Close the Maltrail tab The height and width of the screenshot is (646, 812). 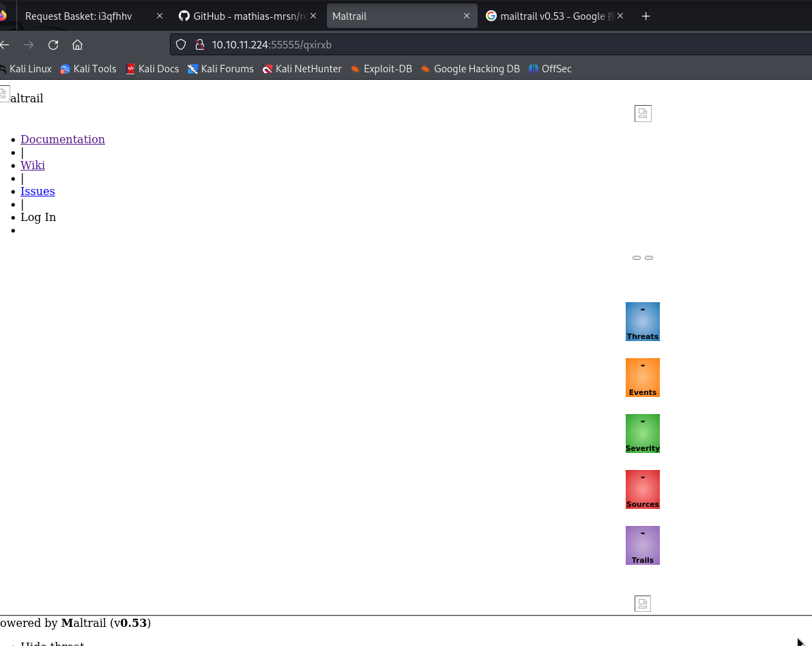(467, 16)
